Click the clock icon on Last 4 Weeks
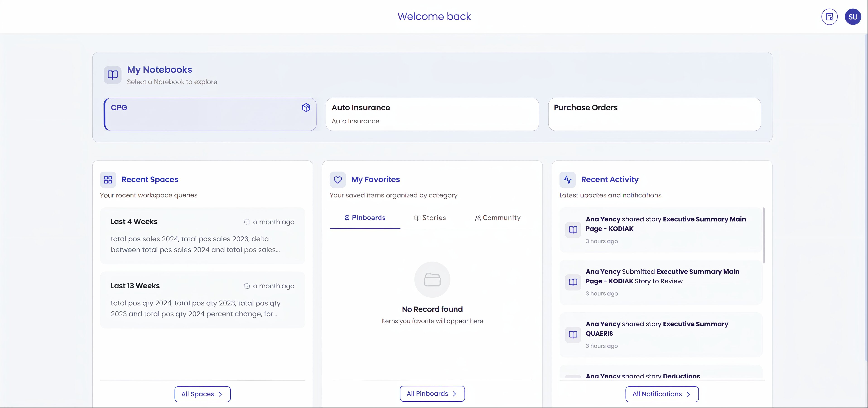The width and height of the screenshot is (868, 408). pos(247,222)
